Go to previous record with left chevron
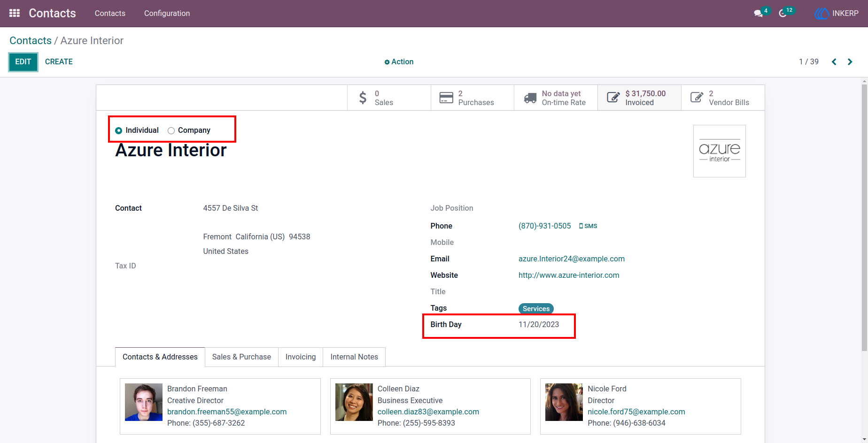 [x=834, y=62]
